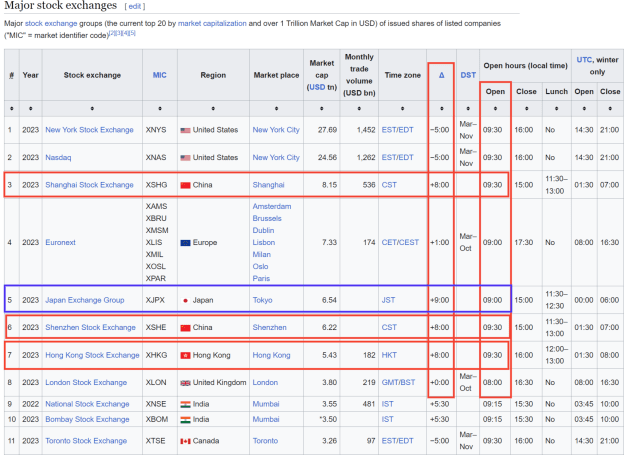Open Bombay Stock Exchange link
Image resolution: width=625 pixels, height=455 pixels.
click(87, 419)
